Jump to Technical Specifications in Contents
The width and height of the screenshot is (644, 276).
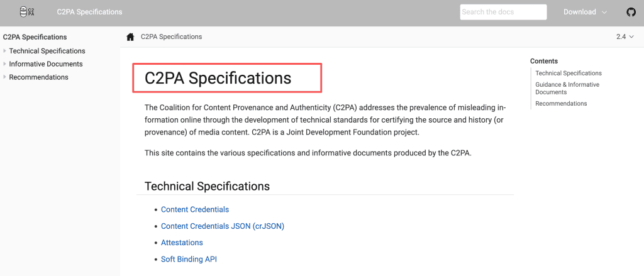569,73
